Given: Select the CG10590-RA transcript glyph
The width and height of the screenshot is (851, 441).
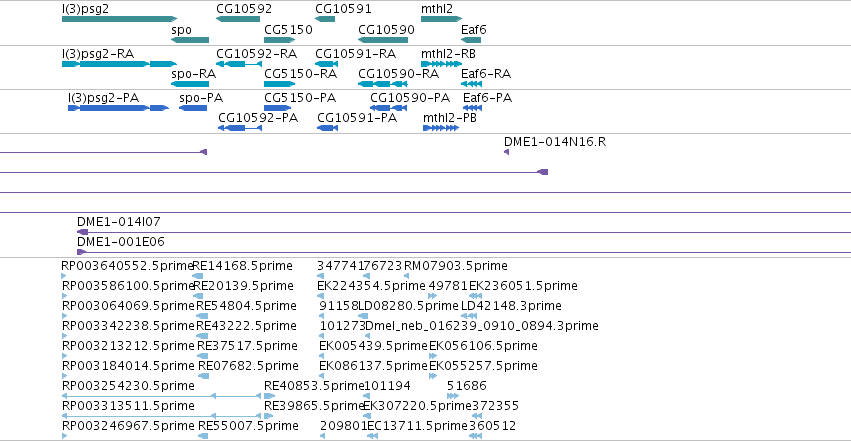Looking at the screenshot, I should tap(383, 84).
